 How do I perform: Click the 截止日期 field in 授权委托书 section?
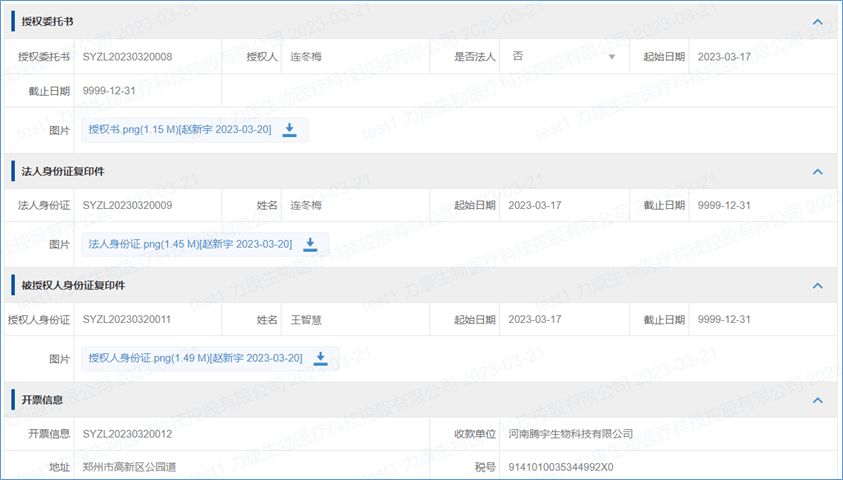(150, 92)
